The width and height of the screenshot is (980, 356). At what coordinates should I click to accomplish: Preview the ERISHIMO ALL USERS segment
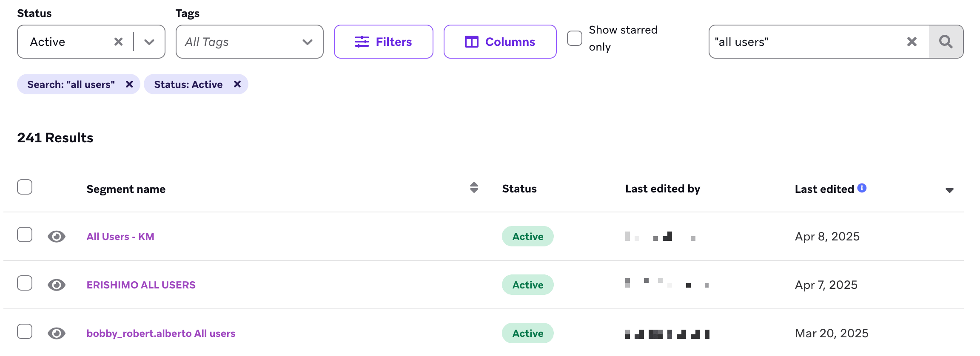click(57, 285)
